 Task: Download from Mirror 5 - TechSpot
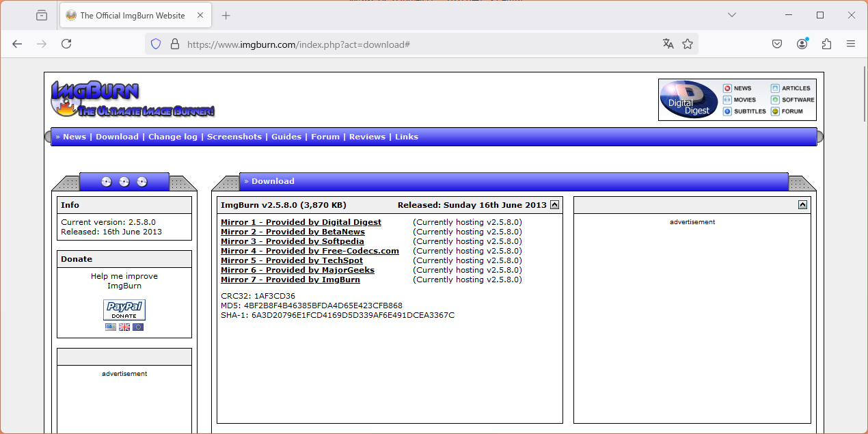point(292,260)
